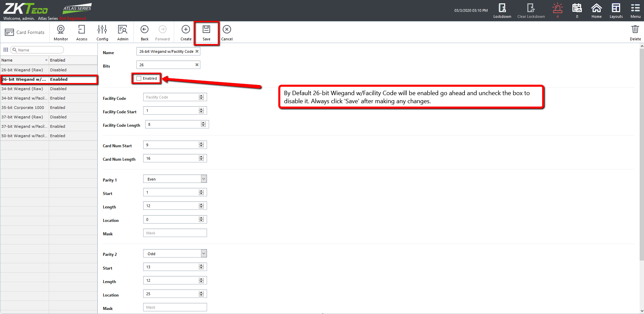Screen dimensions: 644x314
Task: Select 34-bit Wiegand (Raw) row
Action: 49,89
